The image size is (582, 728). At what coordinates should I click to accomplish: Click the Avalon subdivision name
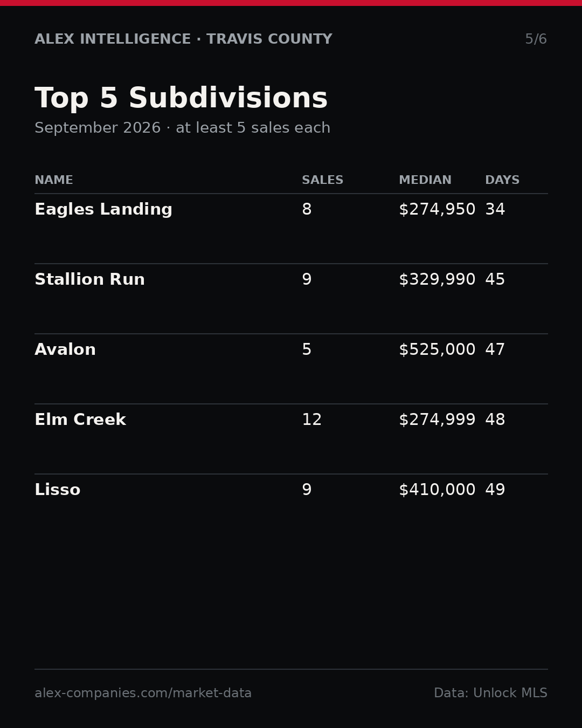(65, 350)
